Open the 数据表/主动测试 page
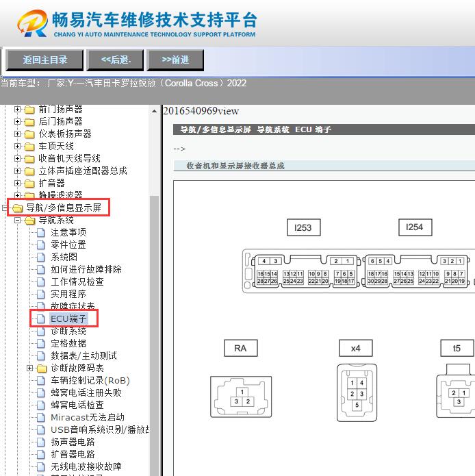The height and width of the screenshot is (476, 475). 84,355
